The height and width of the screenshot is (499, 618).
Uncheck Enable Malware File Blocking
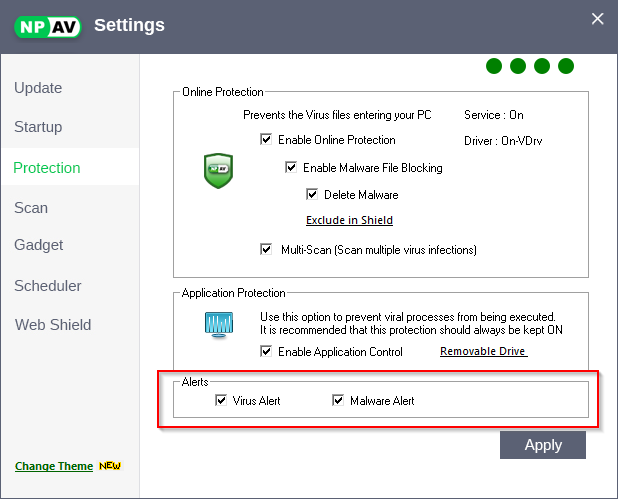[x=291, y=168]
